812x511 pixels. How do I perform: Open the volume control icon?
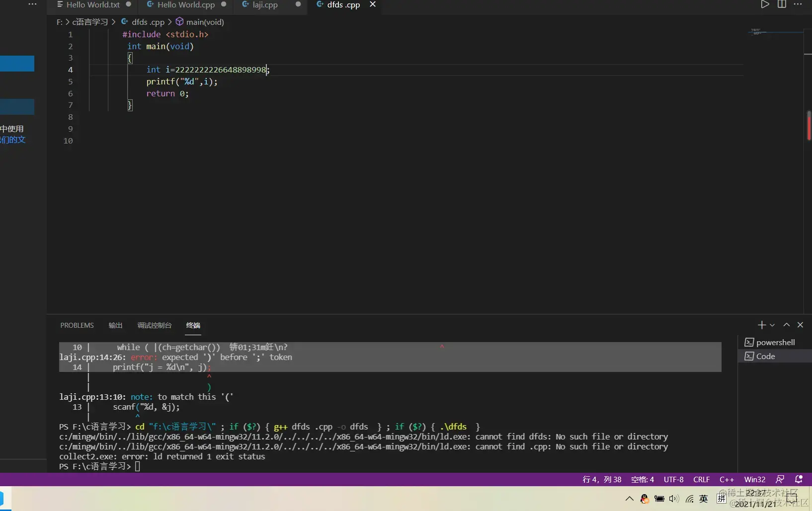tap(674, 499)
